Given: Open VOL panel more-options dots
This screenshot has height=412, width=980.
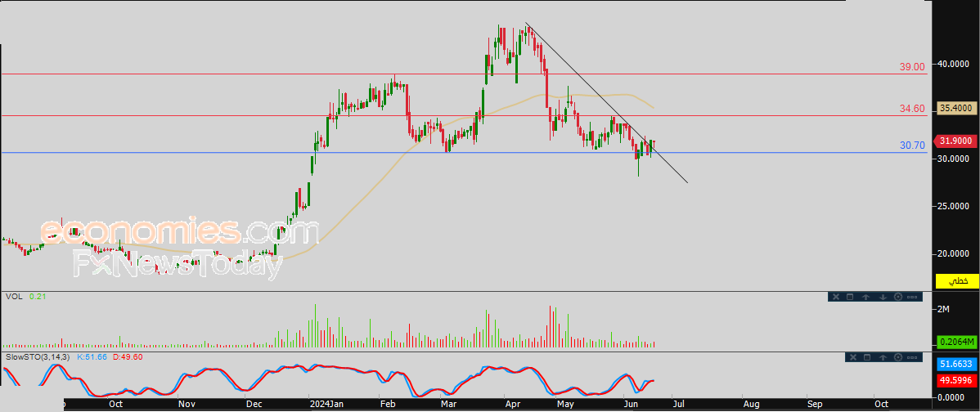Looking at the screenshot, I should [912, 297].
